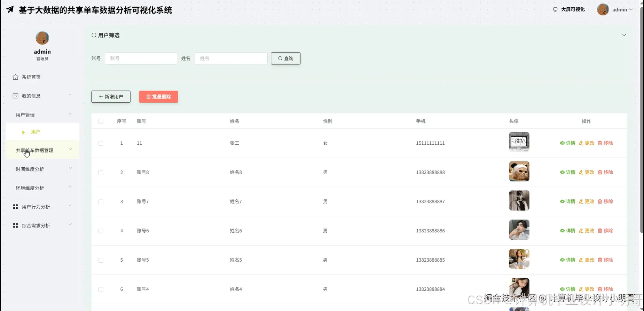Screen dimensions: 644x311
Task: View 详情 for 账号5 row
Action: coord(567,260)
